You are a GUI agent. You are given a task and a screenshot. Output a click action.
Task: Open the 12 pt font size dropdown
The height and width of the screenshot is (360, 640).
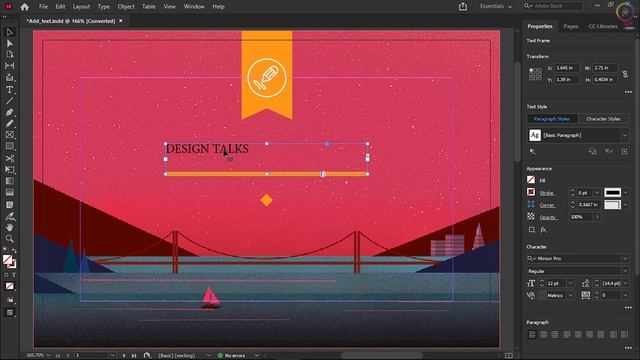click(x=571, y=283)
